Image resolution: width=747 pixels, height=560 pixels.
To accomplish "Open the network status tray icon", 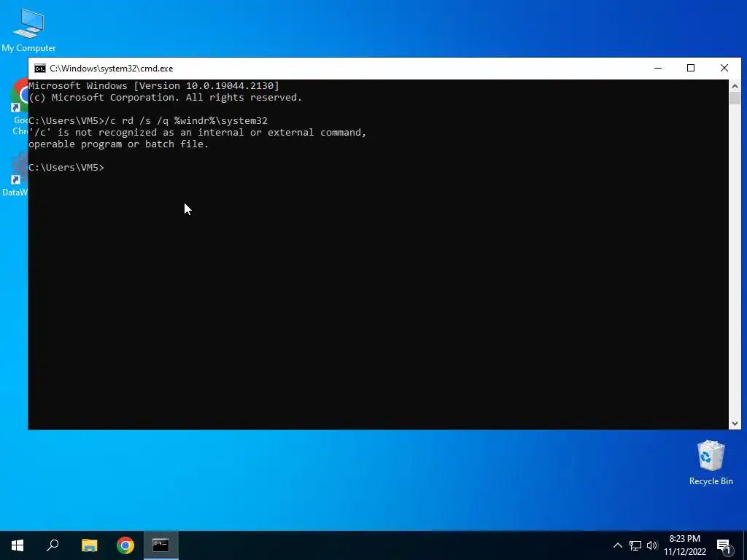I will click(635, 545).
